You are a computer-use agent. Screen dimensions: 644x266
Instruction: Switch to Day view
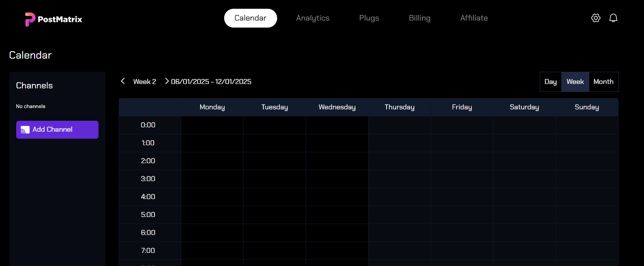click(x=550, y=82)
